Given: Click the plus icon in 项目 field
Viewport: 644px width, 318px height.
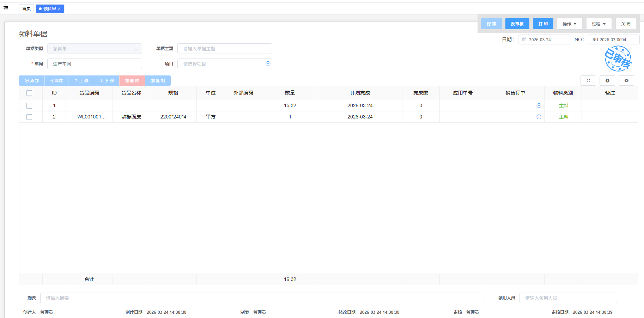Looking at the screenshot, I should click(x=268, y=64).
